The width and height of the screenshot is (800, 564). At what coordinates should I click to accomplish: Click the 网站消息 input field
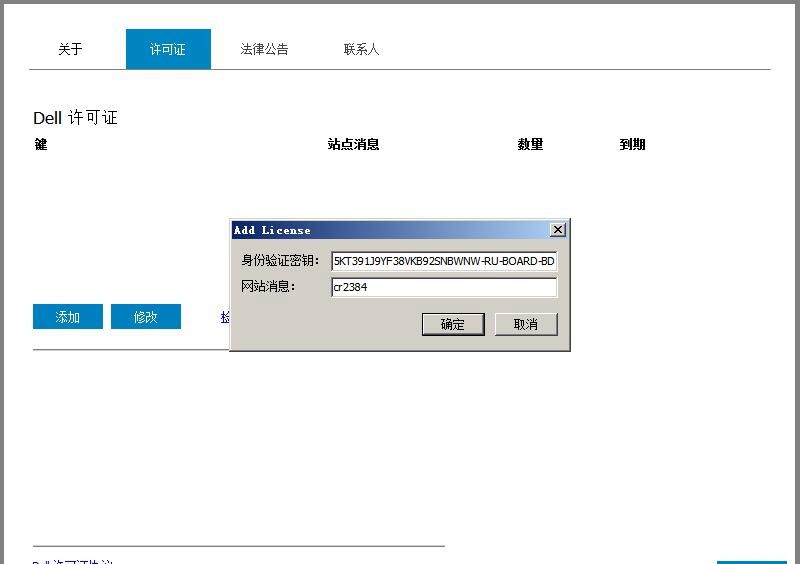[444, 287]
